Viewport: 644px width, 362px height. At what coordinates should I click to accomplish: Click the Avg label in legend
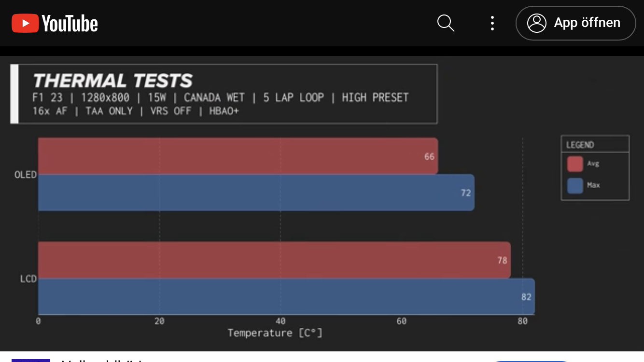coord(593,164)
